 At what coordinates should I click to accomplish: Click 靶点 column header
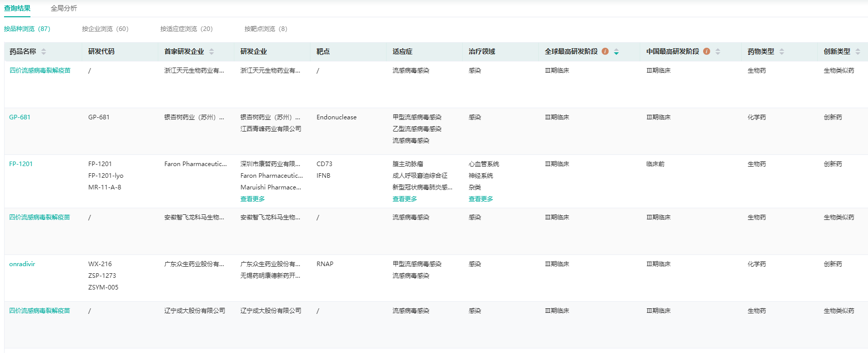pos(323,52)
